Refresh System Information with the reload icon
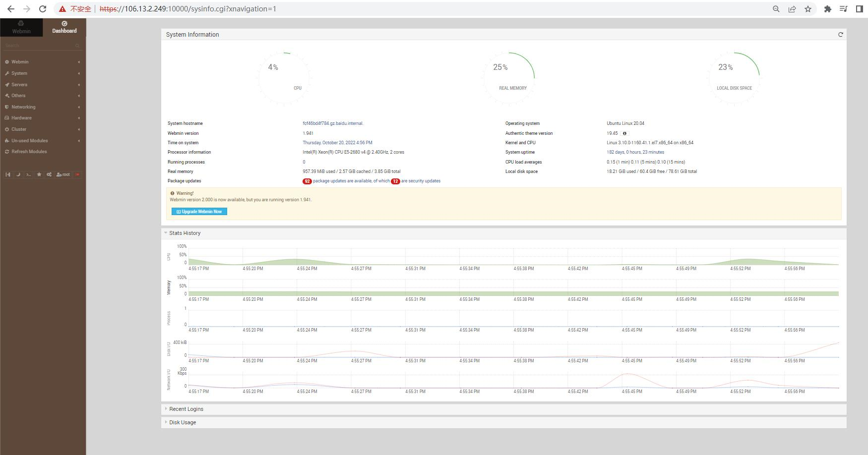Screen dimensions: 868x455 pos(841,35)
